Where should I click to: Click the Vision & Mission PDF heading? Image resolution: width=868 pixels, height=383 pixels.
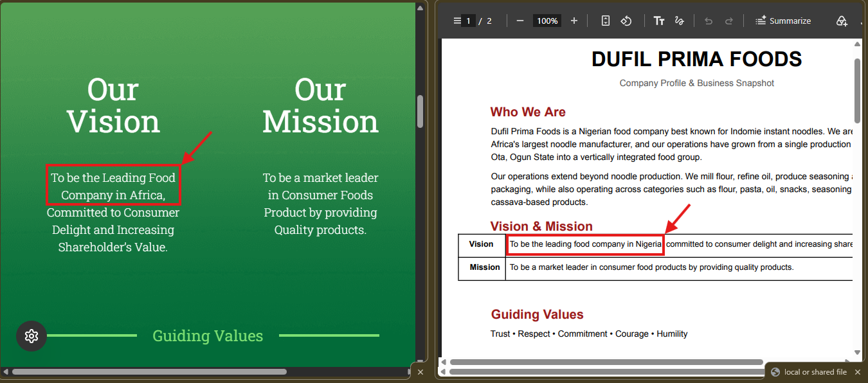[541, 226]
